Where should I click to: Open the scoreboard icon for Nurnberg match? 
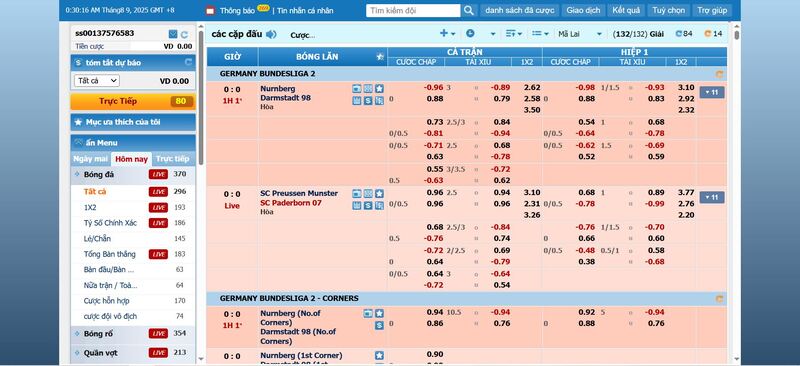[357, 101]
